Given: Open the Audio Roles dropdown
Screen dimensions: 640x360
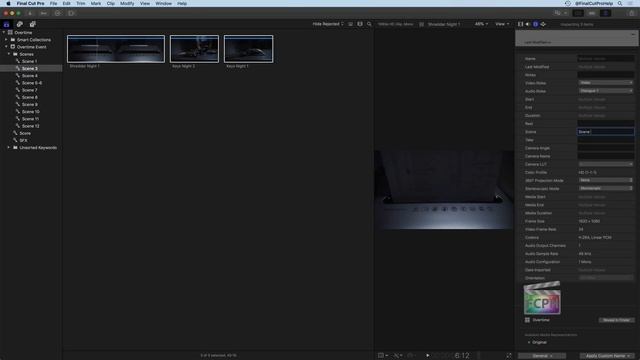Looking at the screenshot, I should click(x=606, y=91).
